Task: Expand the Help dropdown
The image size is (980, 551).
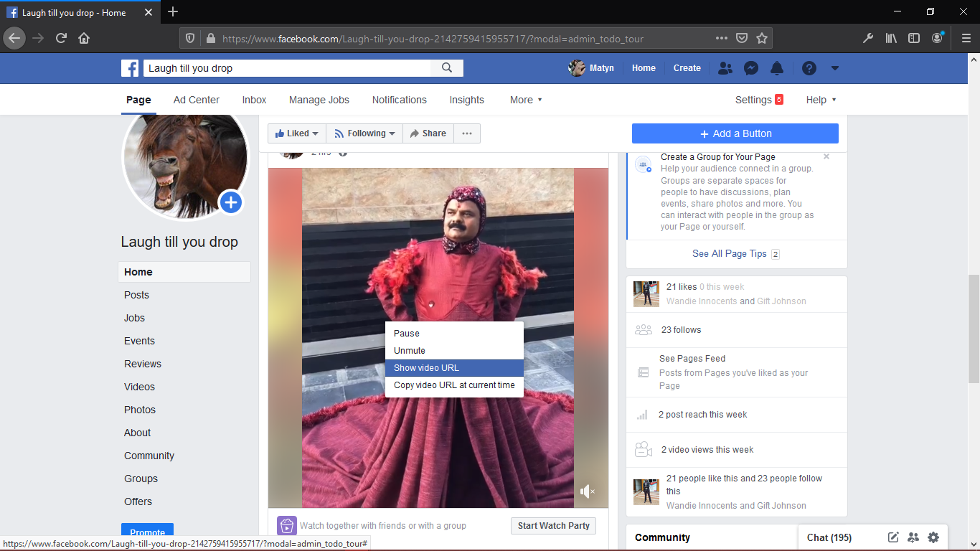Action: click(821, 100)
